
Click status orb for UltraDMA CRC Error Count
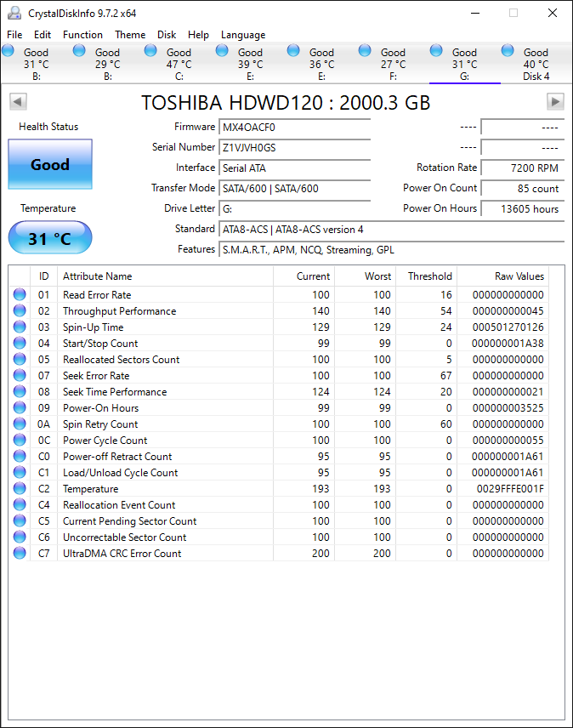20,554
